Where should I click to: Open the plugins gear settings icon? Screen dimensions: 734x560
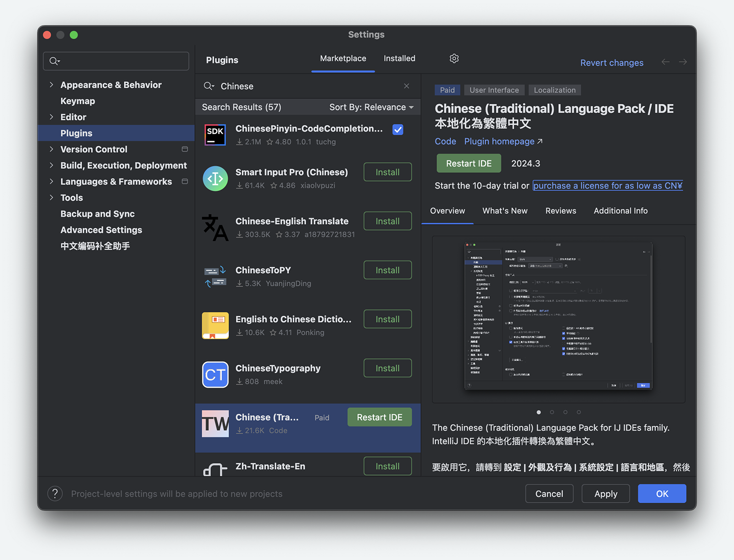coord(454,59)
